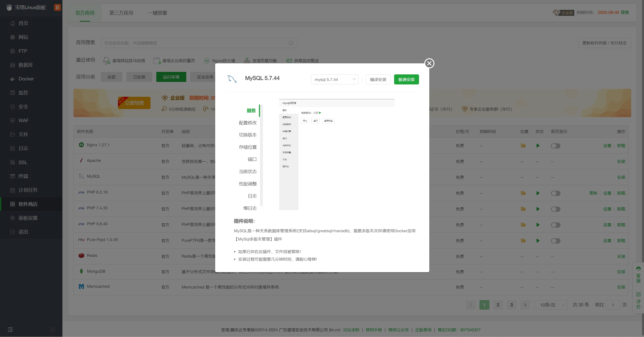Image resolution: width=644 pixels, height=337 pixels.
Task: Click the start arrow icon for PHP 8.2.16
Action: (538, 193)
